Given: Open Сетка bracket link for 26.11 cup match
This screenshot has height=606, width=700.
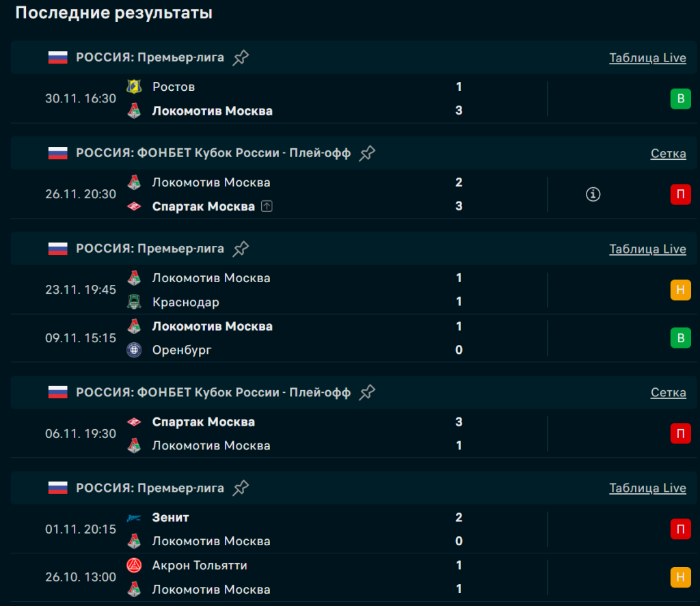Looking at the screenshot, I should coord(668,154).
